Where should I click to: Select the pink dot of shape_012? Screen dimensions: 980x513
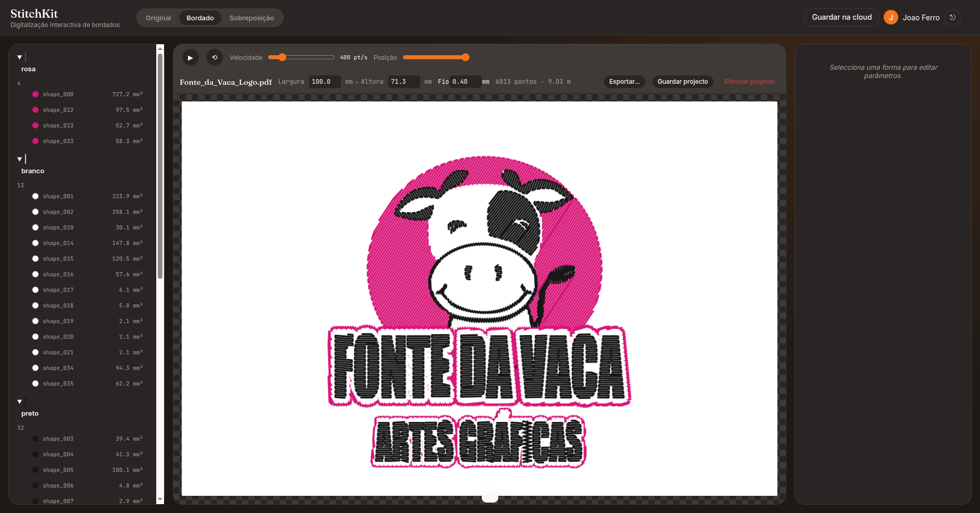[x=35, y=110]
